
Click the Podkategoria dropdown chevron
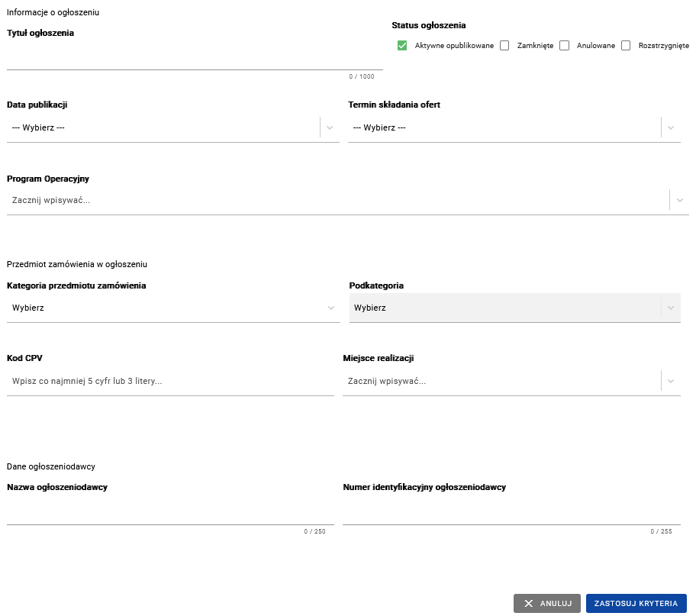click(671, 308)
